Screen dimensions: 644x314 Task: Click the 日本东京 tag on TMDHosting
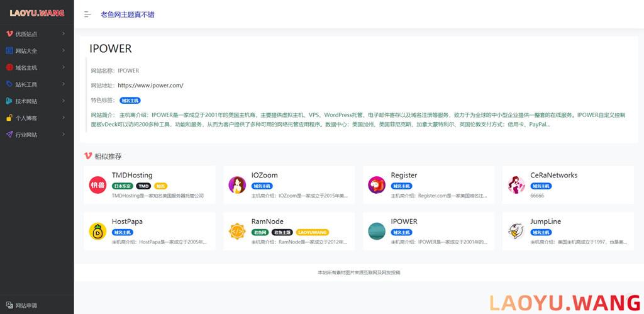tap(123, 186)
